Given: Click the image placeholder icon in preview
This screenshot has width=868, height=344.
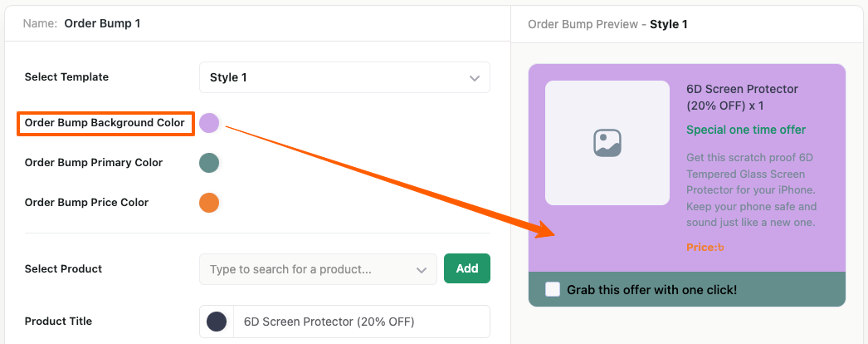Looking at the screenshot, I should pyautogui.click(x=607, y=143).
